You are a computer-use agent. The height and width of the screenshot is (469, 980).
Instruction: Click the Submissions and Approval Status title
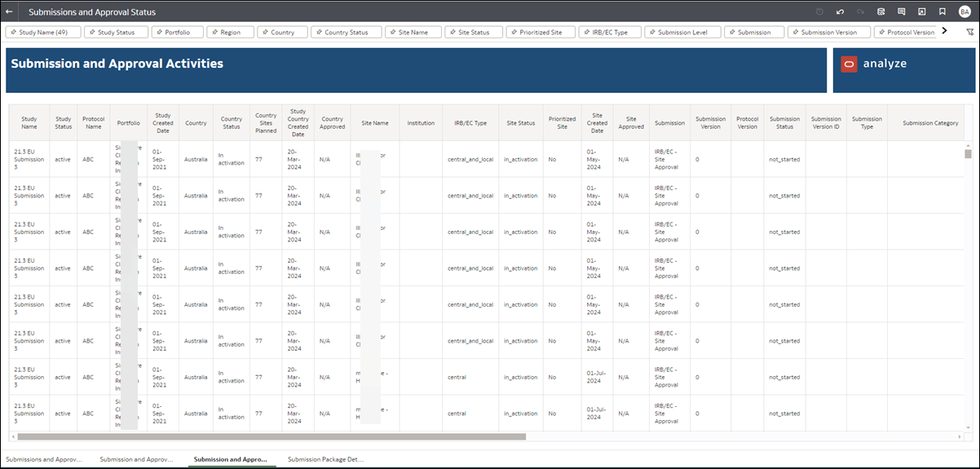(x=92, y=12)
